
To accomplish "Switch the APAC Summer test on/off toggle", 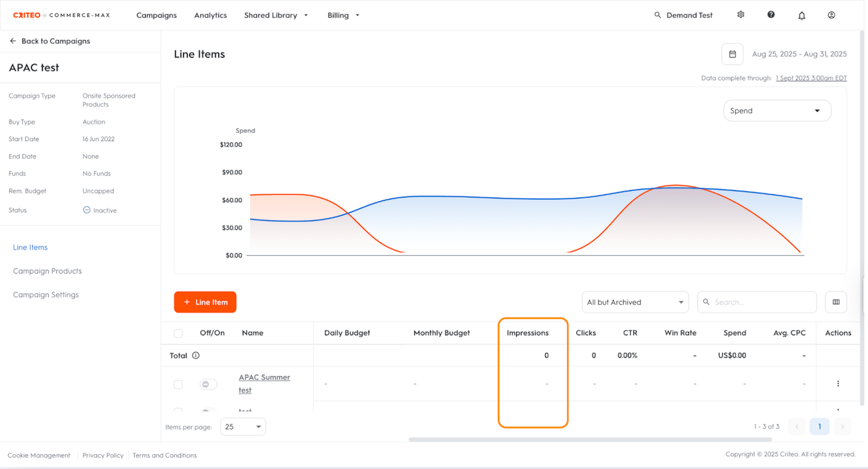I will [208, 384].
